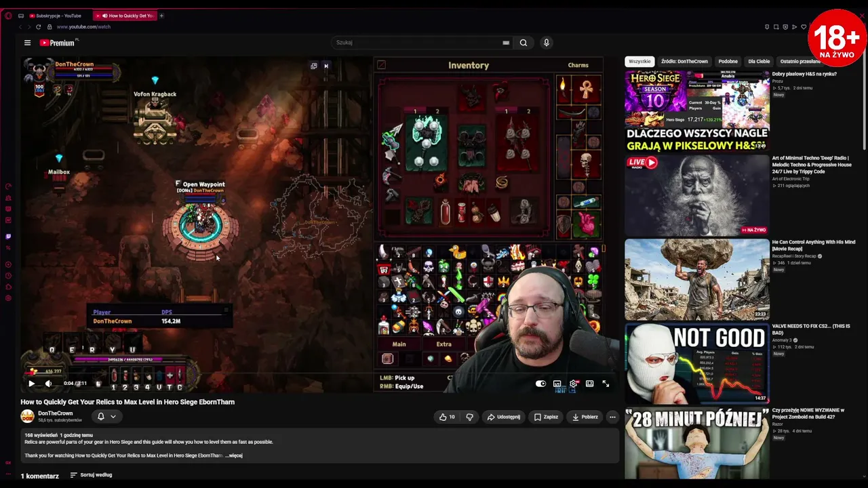Viewport: 868px width, 488px height.
Task: Open DonTheCrown channel name link
Action: (x=56, y=413)
